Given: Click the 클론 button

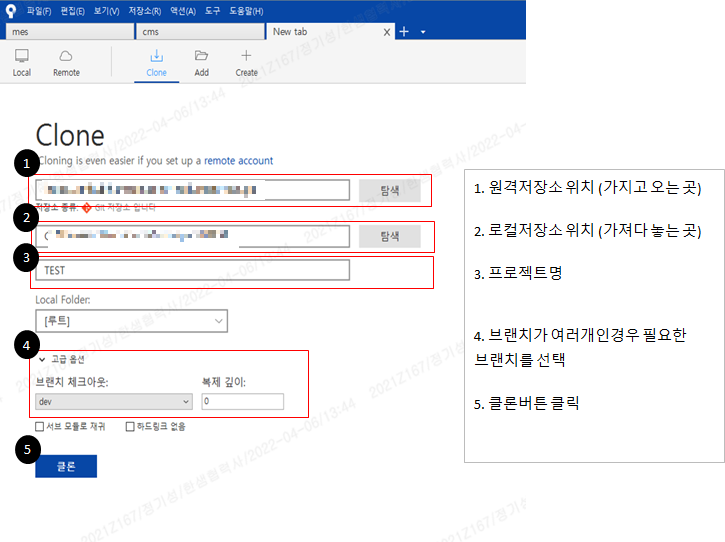Looking at the screenshot, I should tap(66, 466).
